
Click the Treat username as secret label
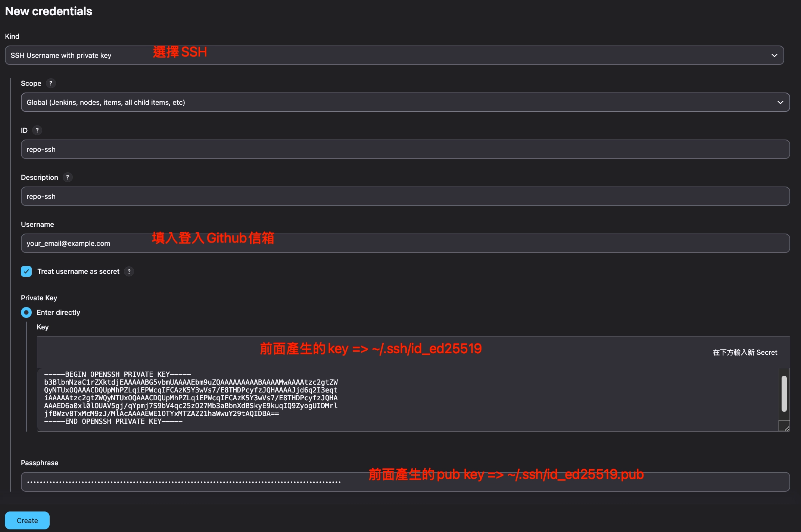click(78, 272)
